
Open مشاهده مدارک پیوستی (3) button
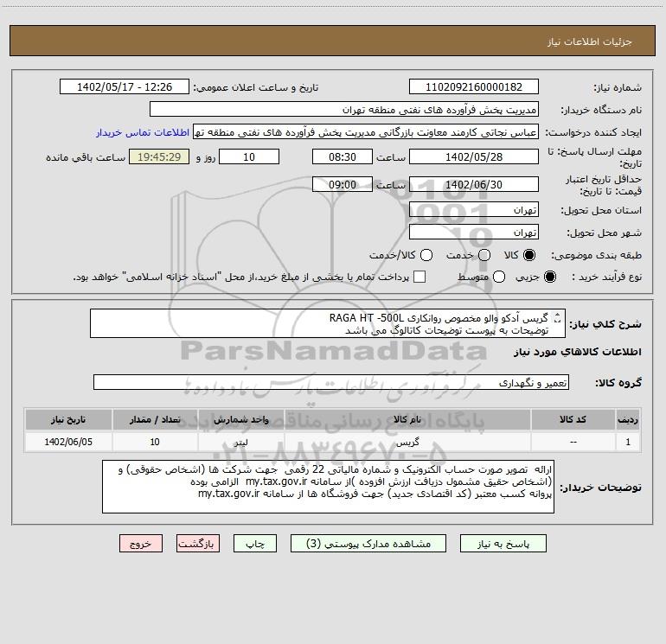coord(368,544)
